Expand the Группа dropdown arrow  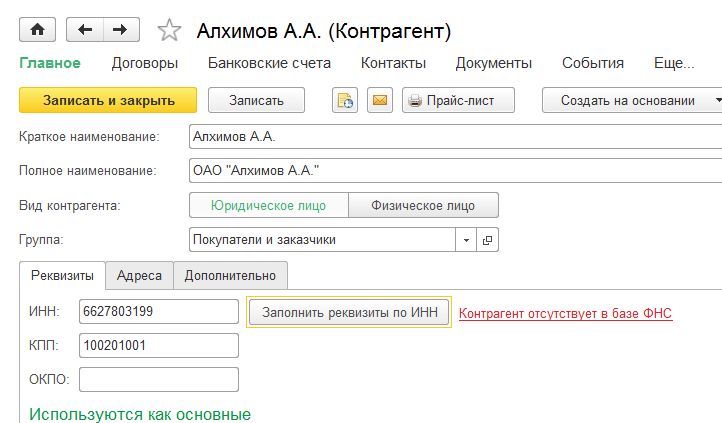pos(467,240)
